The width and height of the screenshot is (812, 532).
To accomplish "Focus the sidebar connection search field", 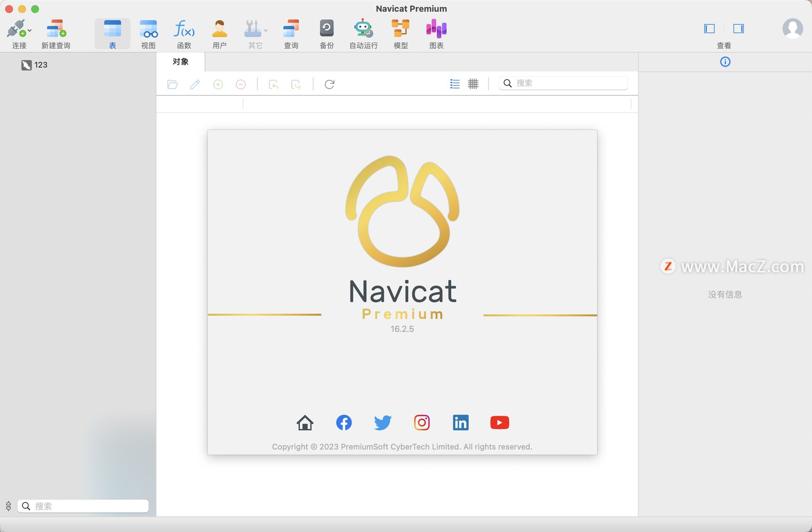I will tap(83, 506).
